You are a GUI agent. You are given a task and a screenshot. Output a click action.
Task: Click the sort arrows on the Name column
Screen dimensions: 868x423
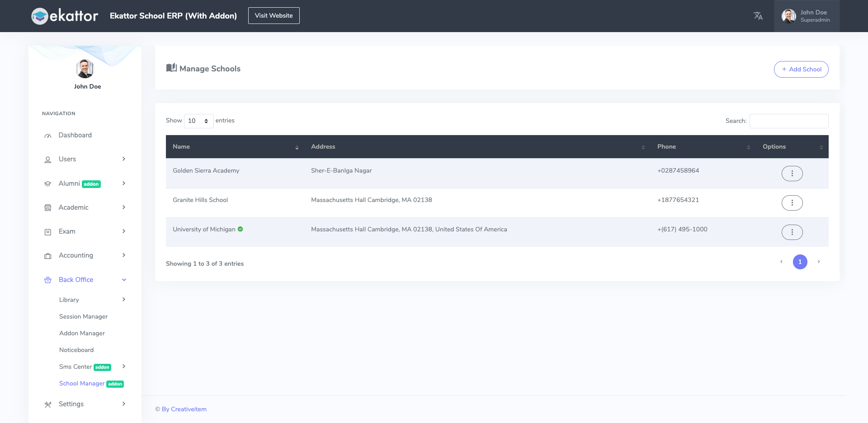point(297,148)
